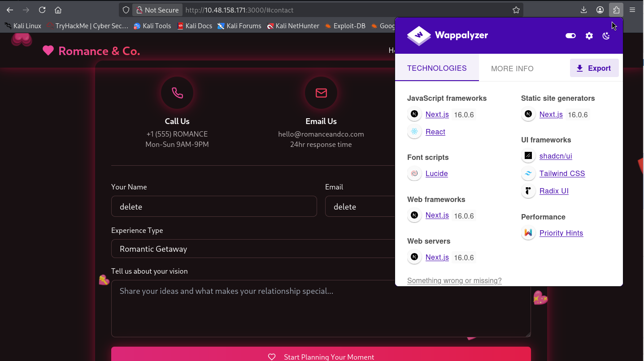644x361 pixels.
Task: Switch to the MORE INFO tab
Action: click(512, 69)
